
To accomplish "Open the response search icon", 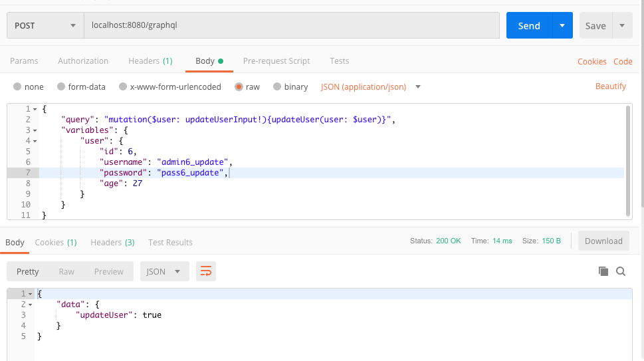I will [x=621, y=271].
